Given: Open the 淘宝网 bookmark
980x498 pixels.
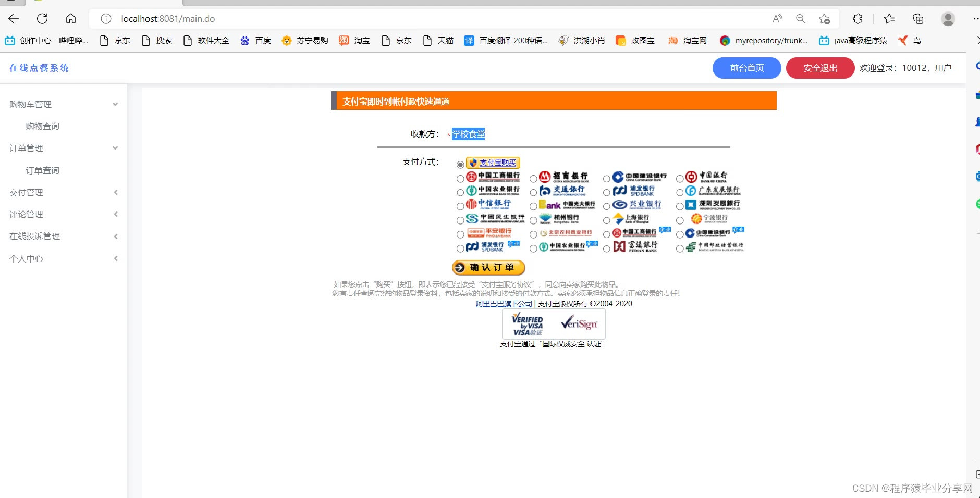Looking at the screenshot, I should 688,41.
